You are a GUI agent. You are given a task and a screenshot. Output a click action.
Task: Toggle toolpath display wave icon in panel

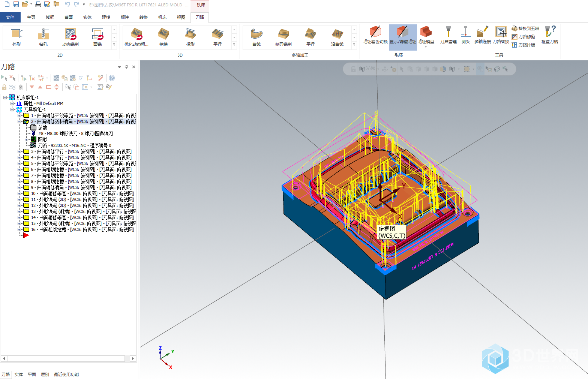12,87
